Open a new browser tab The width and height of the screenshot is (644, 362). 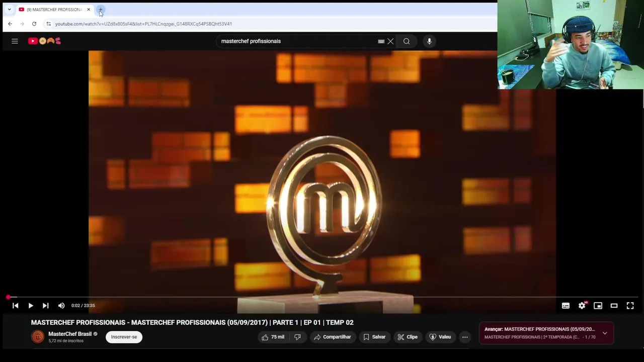click(x=100, y=10)
